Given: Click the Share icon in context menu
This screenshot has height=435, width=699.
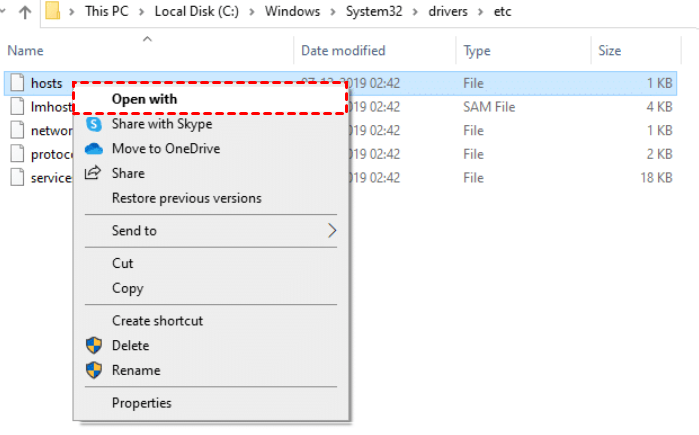Looking at the screenshot, I should pos(93,173).
